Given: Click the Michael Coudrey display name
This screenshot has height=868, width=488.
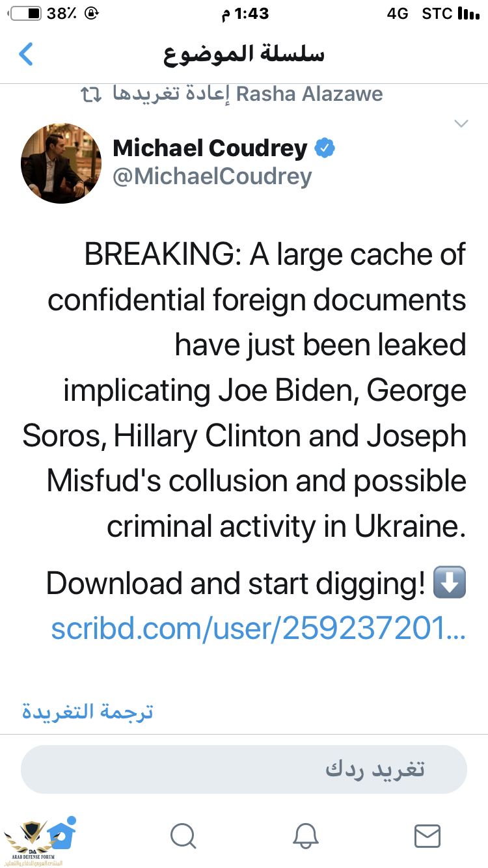Looking at the screenshot, I should pos(210,148).
